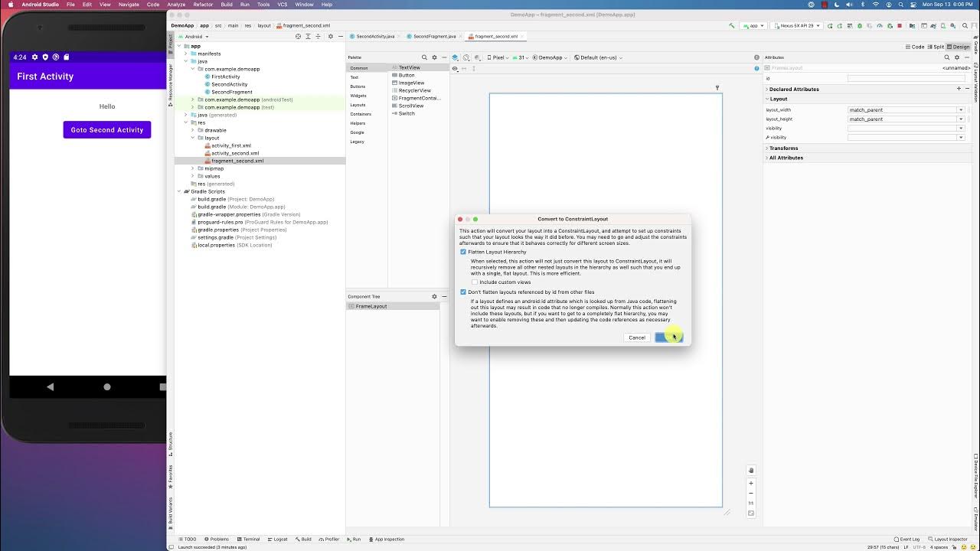This screenshot has height=551, width=980.
Task: Open the API level 31 dropdown
Action: click(522, 57)
